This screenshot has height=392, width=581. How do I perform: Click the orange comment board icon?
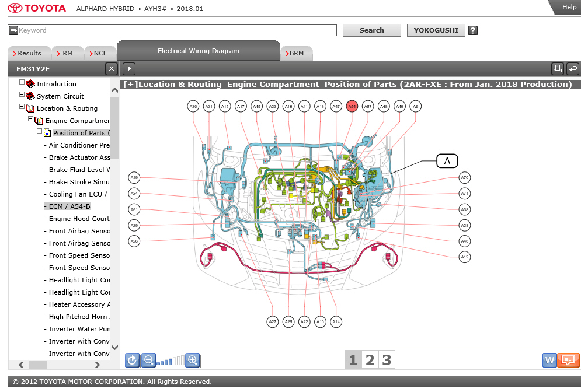(x=568, y=360)
